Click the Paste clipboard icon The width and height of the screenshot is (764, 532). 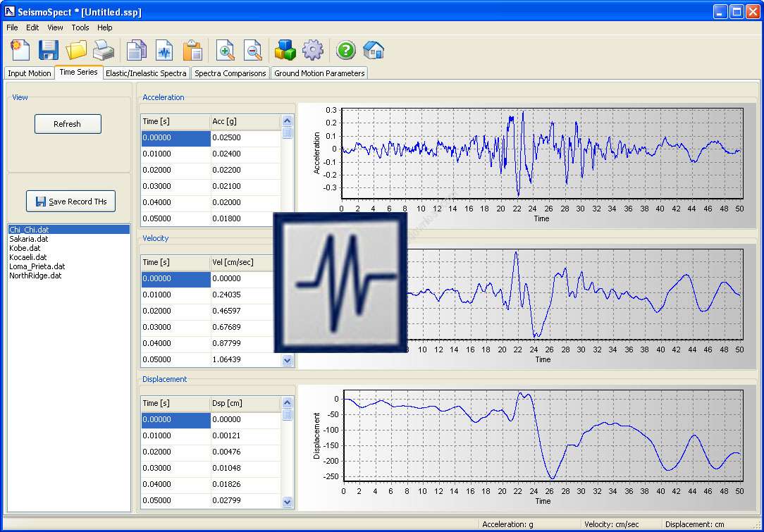point(192,50)
